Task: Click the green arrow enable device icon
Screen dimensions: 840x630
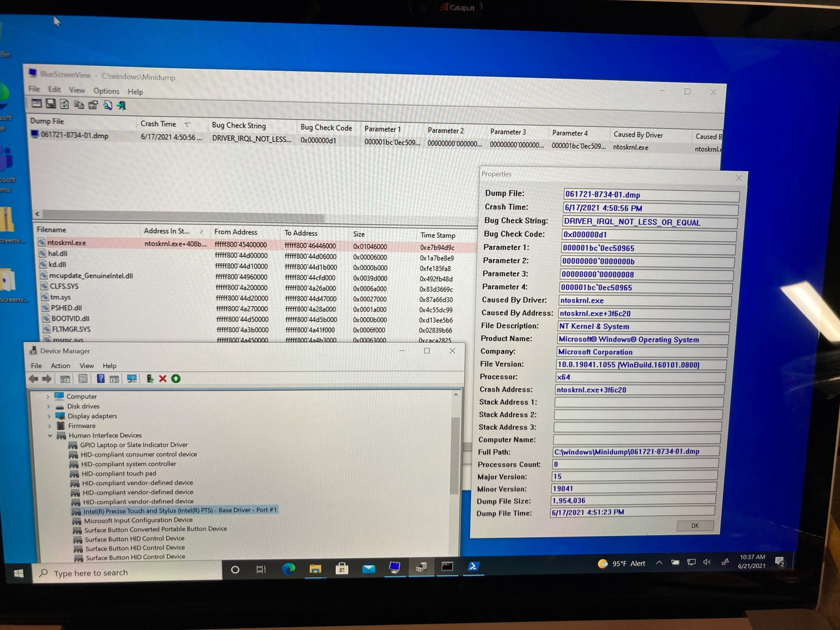Action: [x=176, y=379]
